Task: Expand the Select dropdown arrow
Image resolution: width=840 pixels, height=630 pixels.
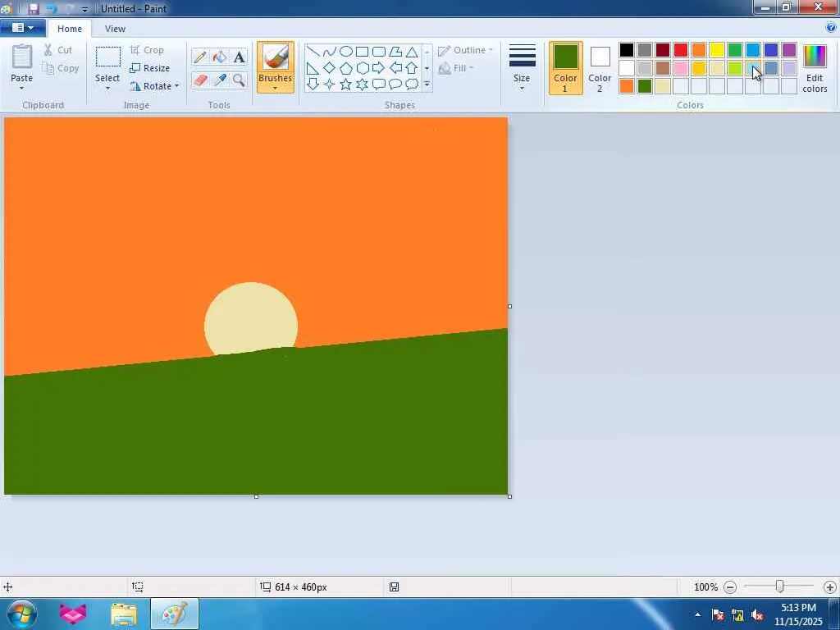Action: click(107, 88)
